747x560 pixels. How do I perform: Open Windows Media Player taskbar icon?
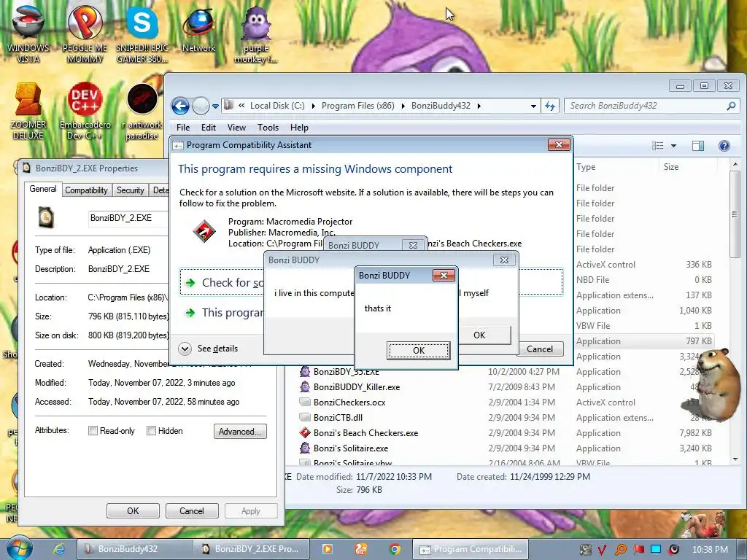(x=328, y=549)
